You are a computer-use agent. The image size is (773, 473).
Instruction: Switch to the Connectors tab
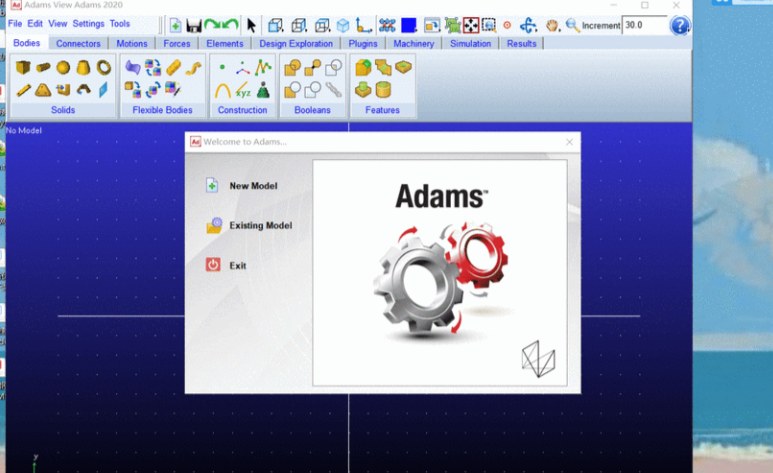(x=78, y=44)
